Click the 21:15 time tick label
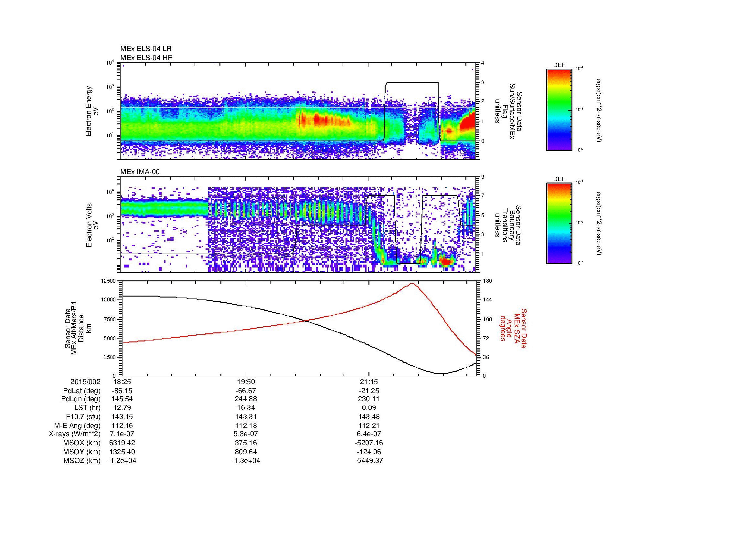The height and width of the screenshot is (534, 756). coord(369,382)
